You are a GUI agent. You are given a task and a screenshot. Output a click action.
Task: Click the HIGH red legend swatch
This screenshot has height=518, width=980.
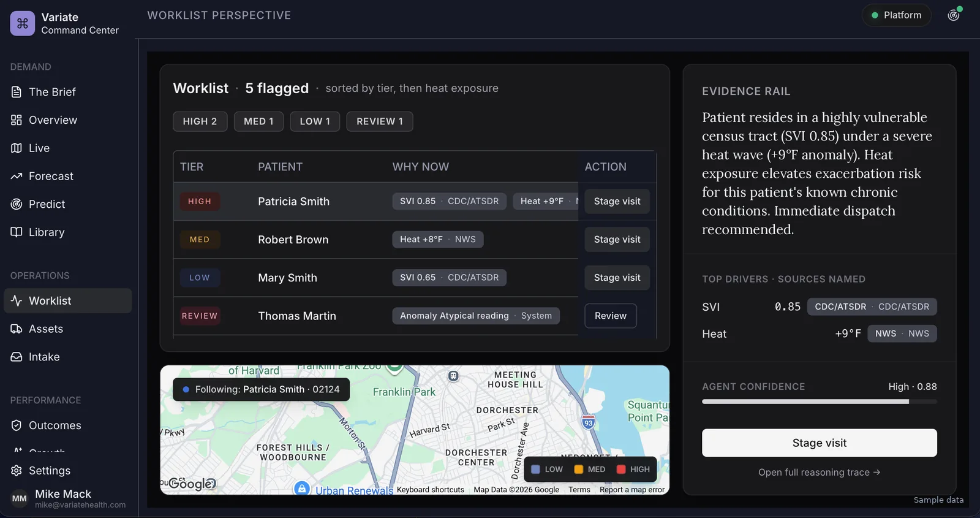(x=621, y=470)
